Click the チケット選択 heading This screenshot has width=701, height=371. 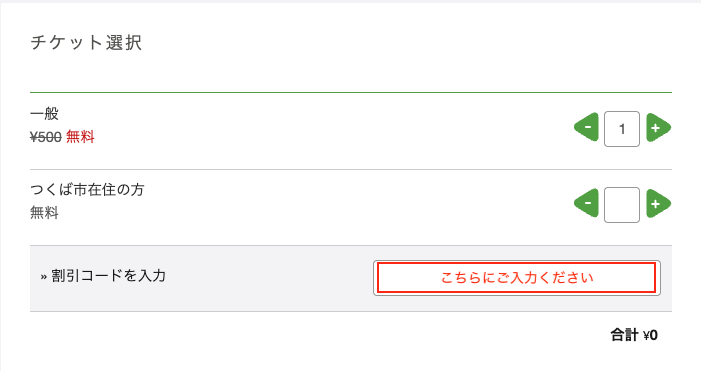coord(86,43)
